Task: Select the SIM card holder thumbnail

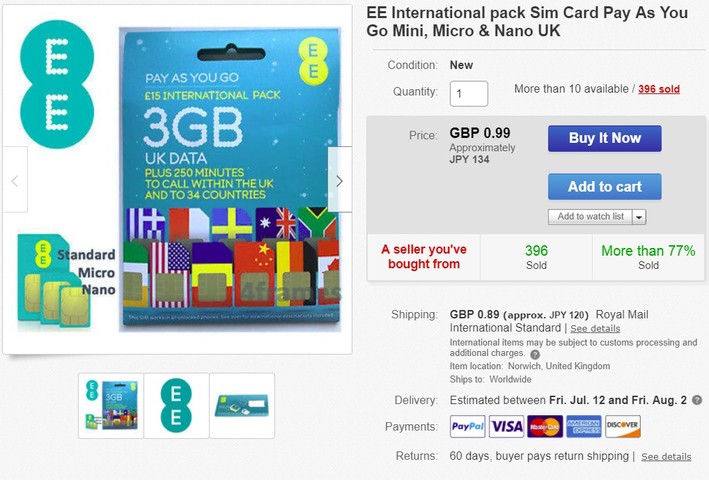Action: [x=242, y=405]
